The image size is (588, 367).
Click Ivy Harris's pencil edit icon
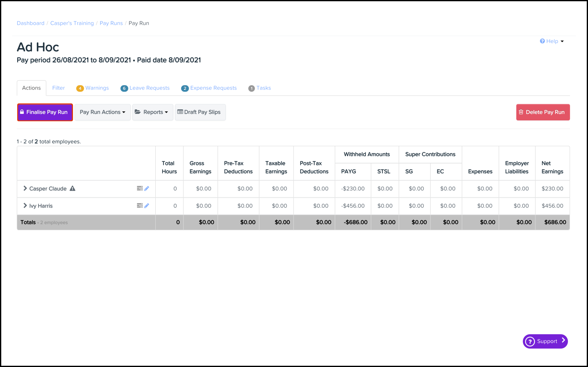pos(147,206)
